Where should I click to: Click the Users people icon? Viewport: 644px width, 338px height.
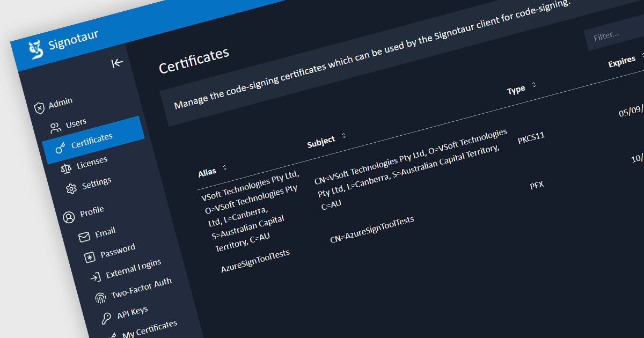pyautogui.click(x=56, y=128)
